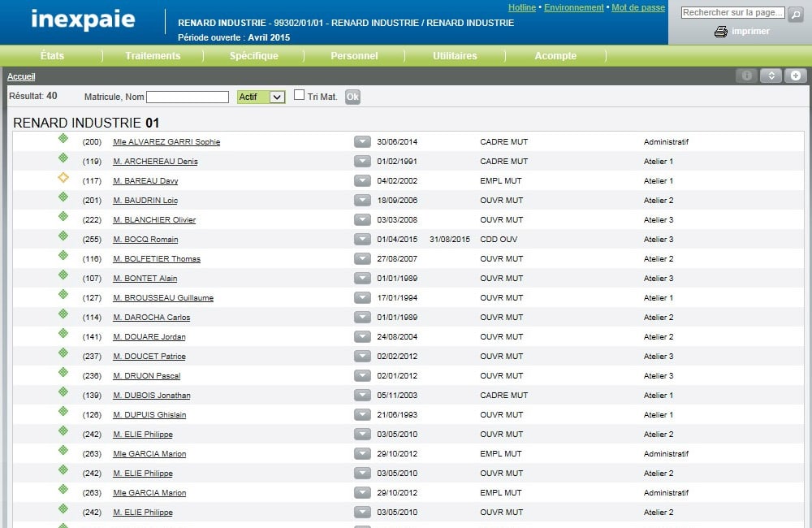Open employee M. DRUON Pascal
Screen dimensions: 812x528
coord(146,376)
